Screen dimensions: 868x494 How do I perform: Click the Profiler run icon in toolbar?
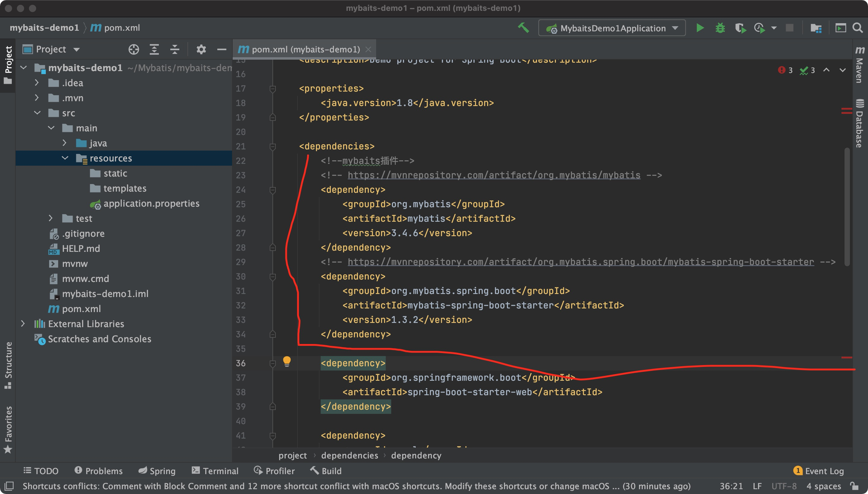(759, 28)
